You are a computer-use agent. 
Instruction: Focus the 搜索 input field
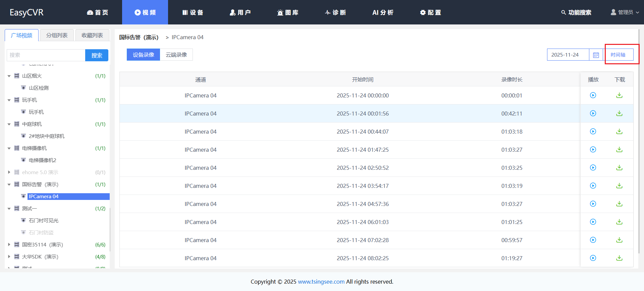coord(46,55)
